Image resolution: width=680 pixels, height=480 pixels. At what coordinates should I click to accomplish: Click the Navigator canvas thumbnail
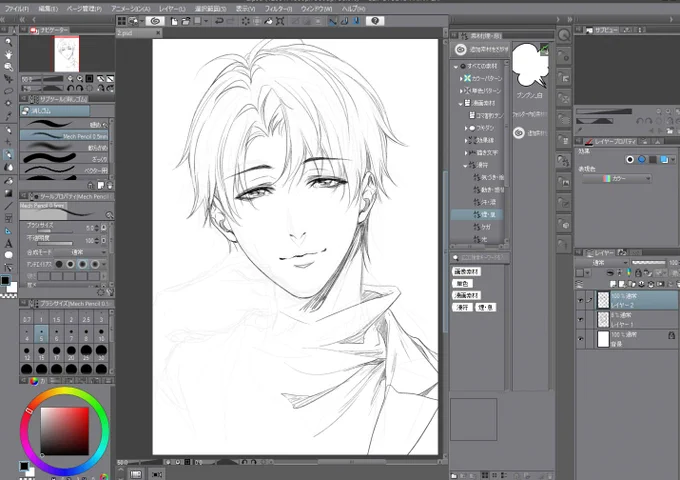[66, 54]
